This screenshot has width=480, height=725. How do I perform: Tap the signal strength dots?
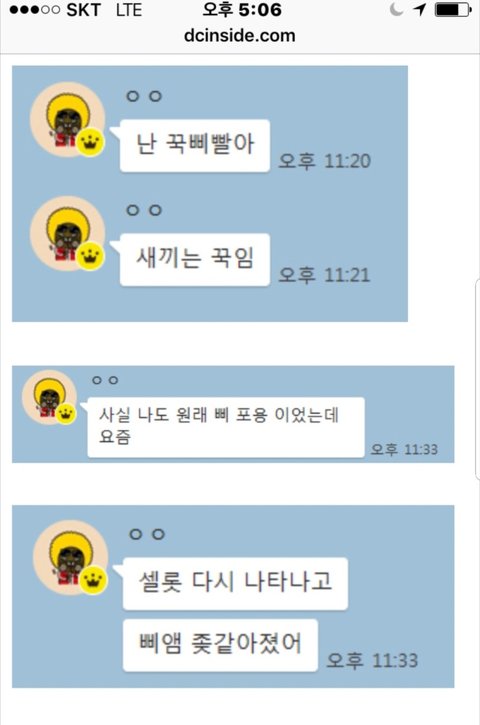click(35, 10)
